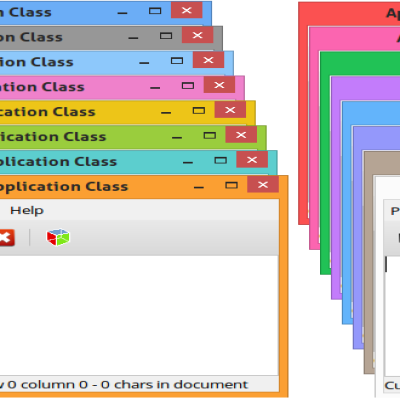Minimize the green title bar window
The width and height of the screenshot is (400, 400).
177,138
